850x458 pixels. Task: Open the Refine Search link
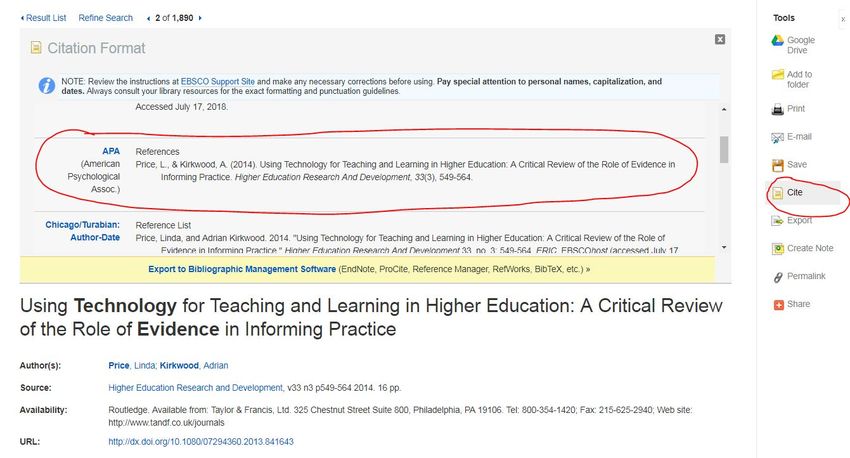(x=106, y=18)
